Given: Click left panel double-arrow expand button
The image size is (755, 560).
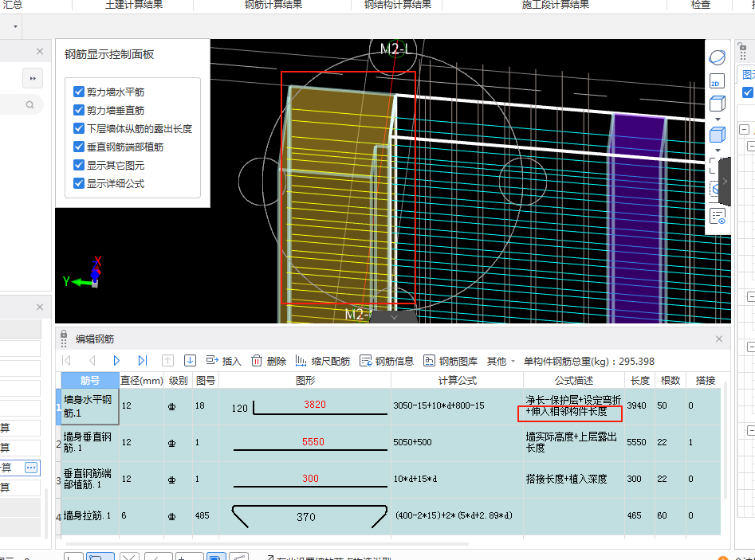Looking at the screenshot, I should coord(33,78).
